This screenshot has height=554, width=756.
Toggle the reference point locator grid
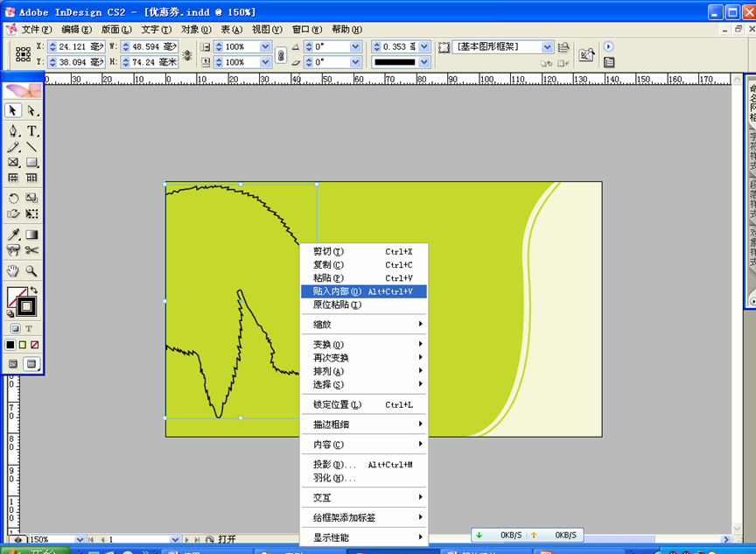pos(24,54)
